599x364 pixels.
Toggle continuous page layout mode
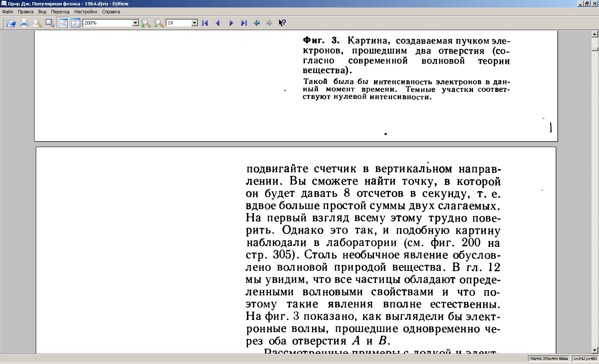coord(63,23)
